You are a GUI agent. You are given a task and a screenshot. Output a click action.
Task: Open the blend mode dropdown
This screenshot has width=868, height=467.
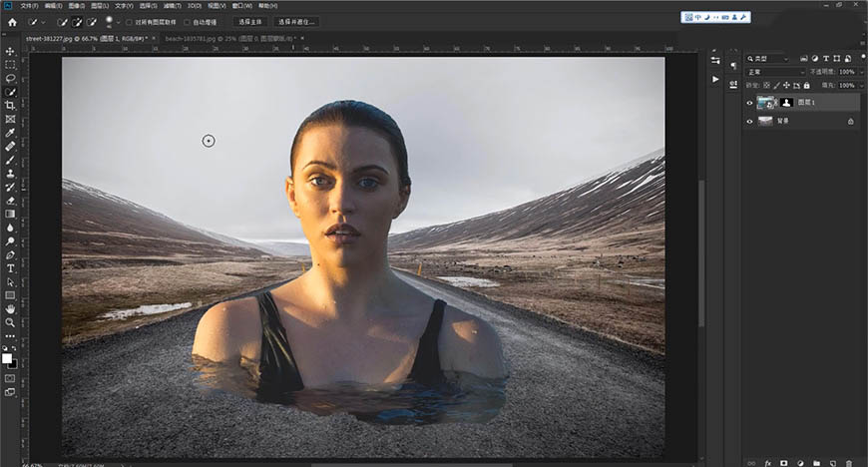coord(775,72)
